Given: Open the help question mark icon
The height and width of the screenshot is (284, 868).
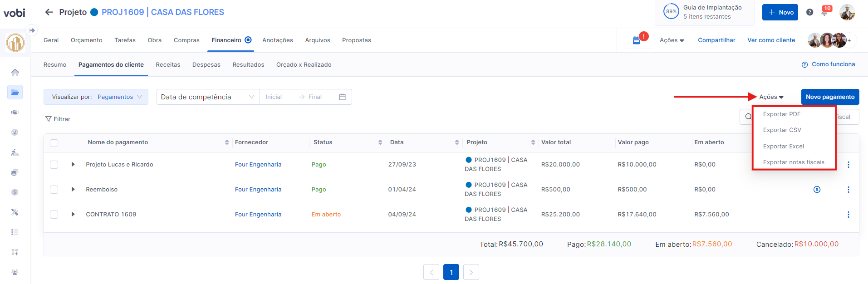Looking at the screenshot, I should [810, 12].
